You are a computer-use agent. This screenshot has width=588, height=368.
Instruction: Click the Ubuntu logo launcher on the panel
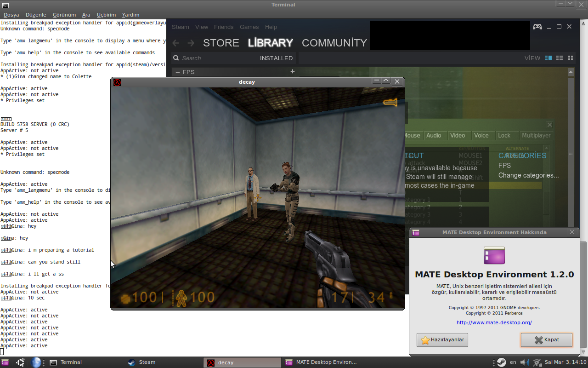tap(21, 362)
